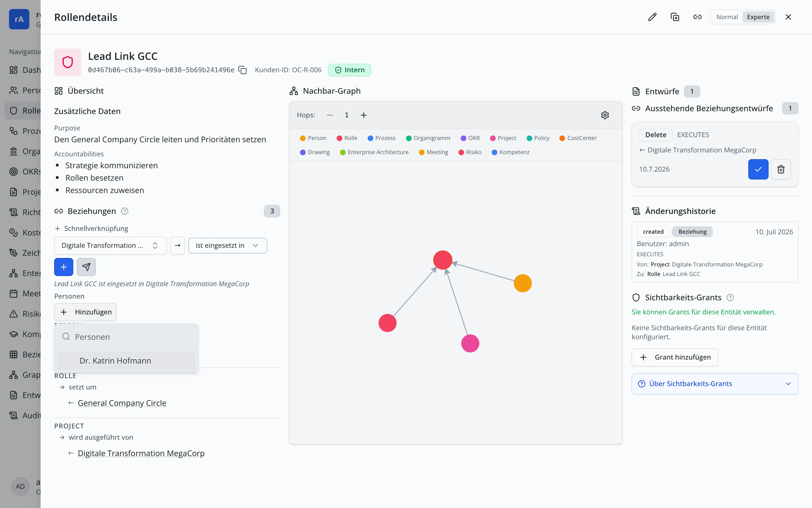Image resolution: width=812 pixels, height=508 pixels.
Task: Click the paper plane send-as-draft button
Action: click(86, 267)
